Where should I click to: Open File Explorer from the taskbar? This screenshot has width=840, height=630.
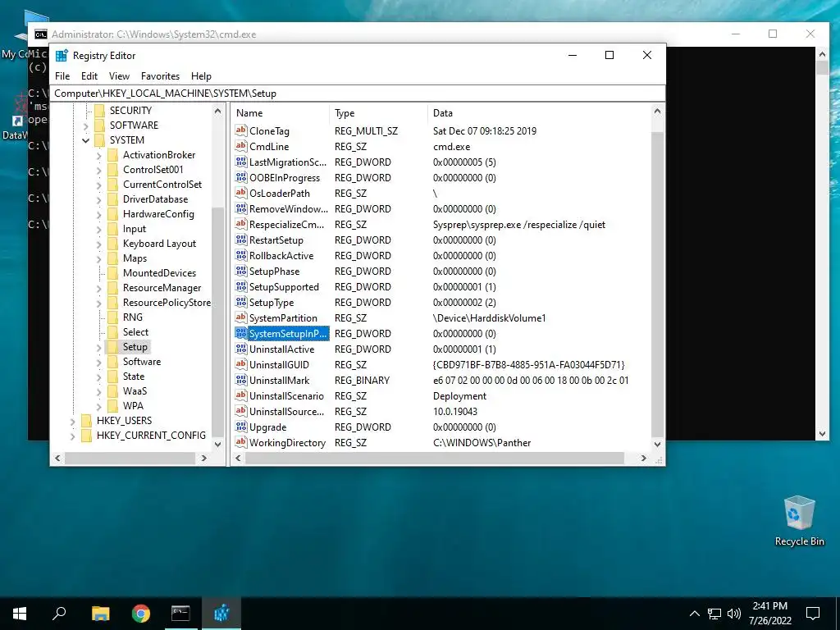pyautogui.click(x=100, y=614)
